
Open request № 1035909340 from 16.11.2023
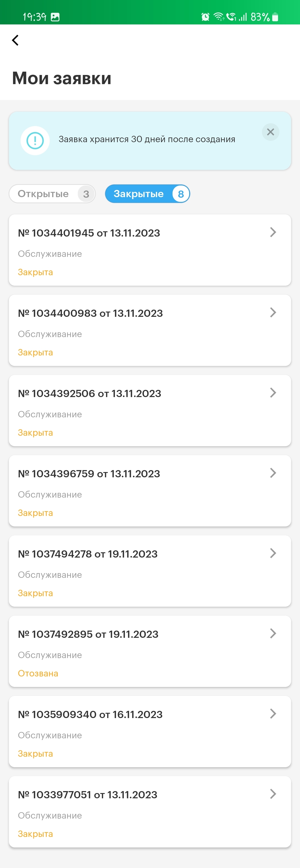click(150, 732)
